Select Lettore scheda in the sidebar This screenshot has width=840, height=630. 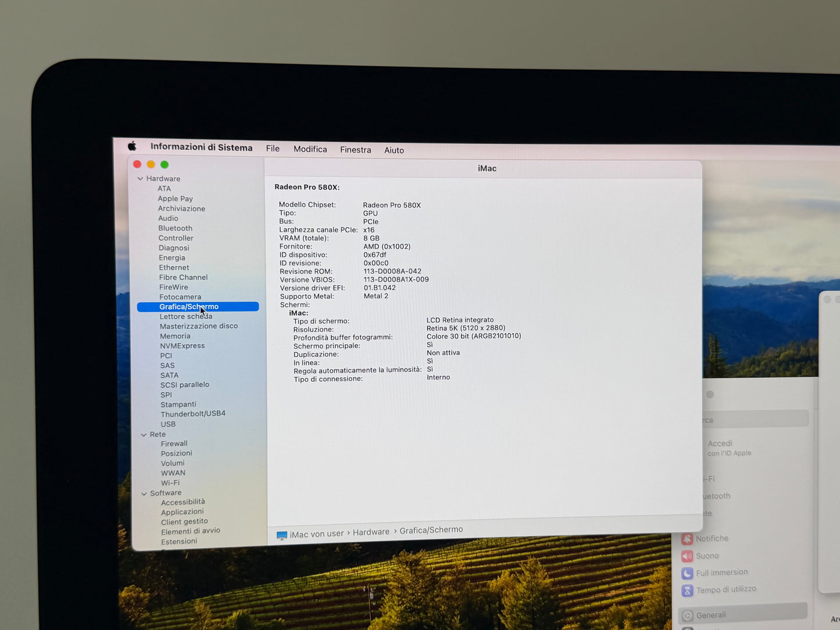186,317
